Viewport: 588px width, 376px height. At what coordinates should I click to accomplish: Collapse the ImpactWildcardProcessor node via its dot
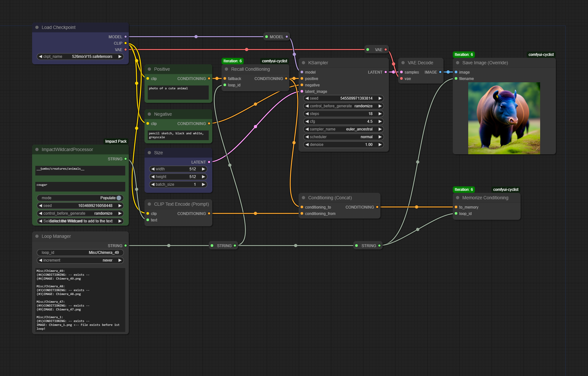[x=37, y=150]
